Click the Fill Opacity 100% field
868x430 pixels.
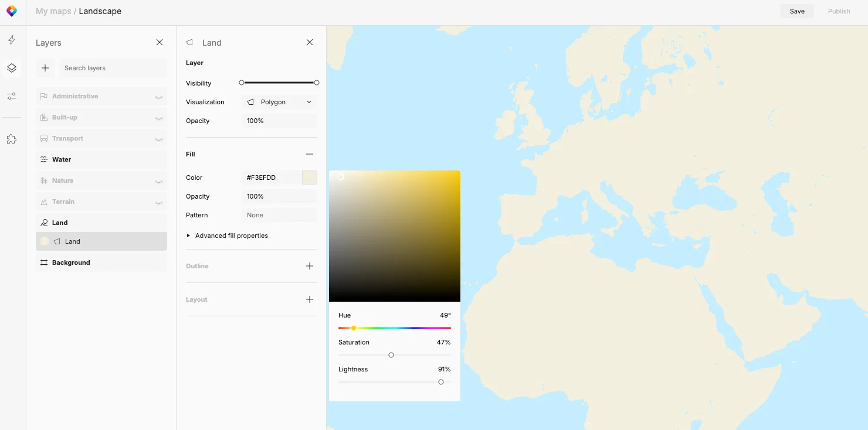279,196
